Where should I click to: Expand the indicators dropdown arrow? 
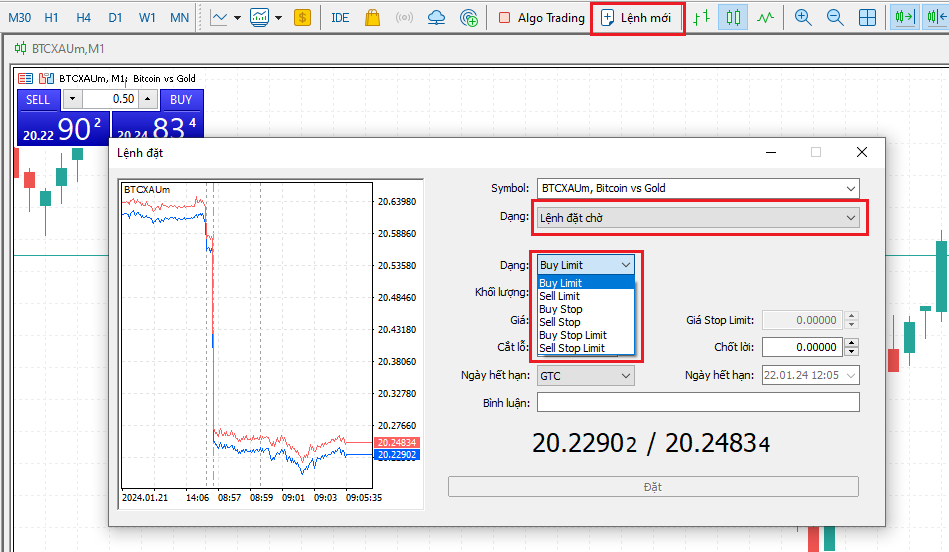click(278, 18)
